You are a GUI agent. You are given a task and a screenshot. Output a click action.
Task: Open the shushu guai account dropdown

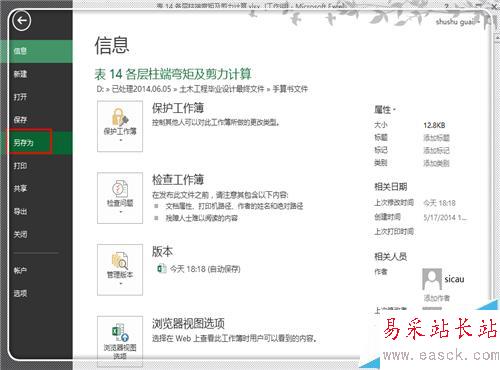click(457, 22)
